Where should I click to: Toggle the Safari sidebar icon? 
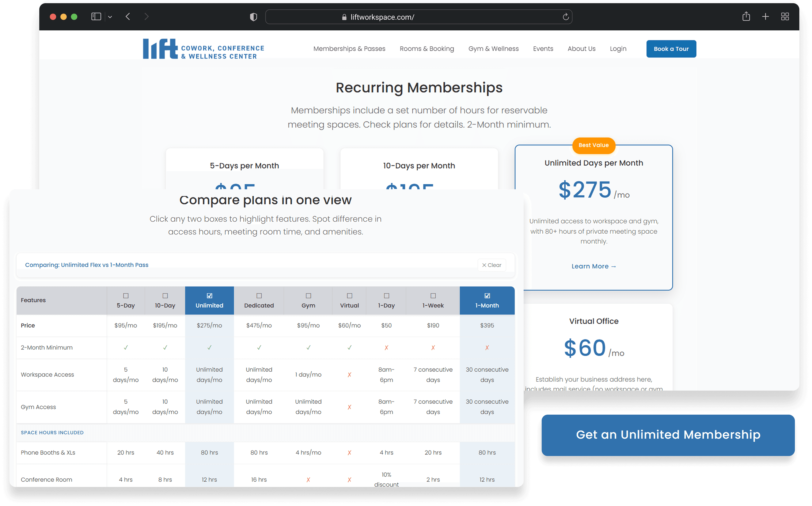pos(96,16)
